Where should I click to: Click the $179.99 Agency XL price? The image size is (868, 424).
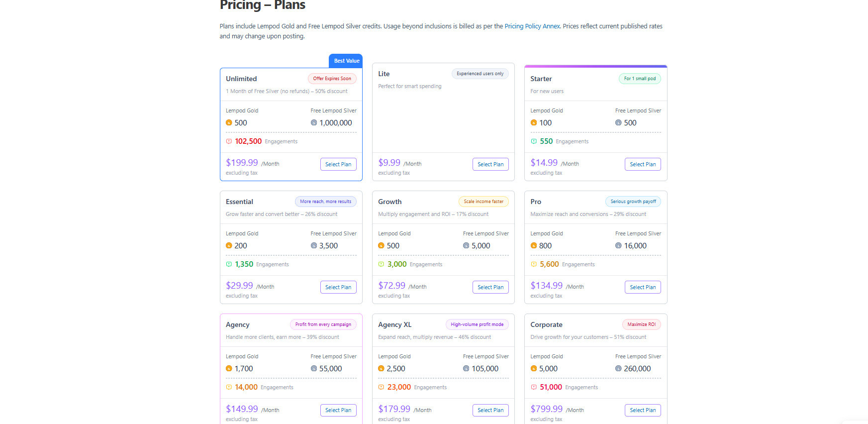tap(394, 409)
